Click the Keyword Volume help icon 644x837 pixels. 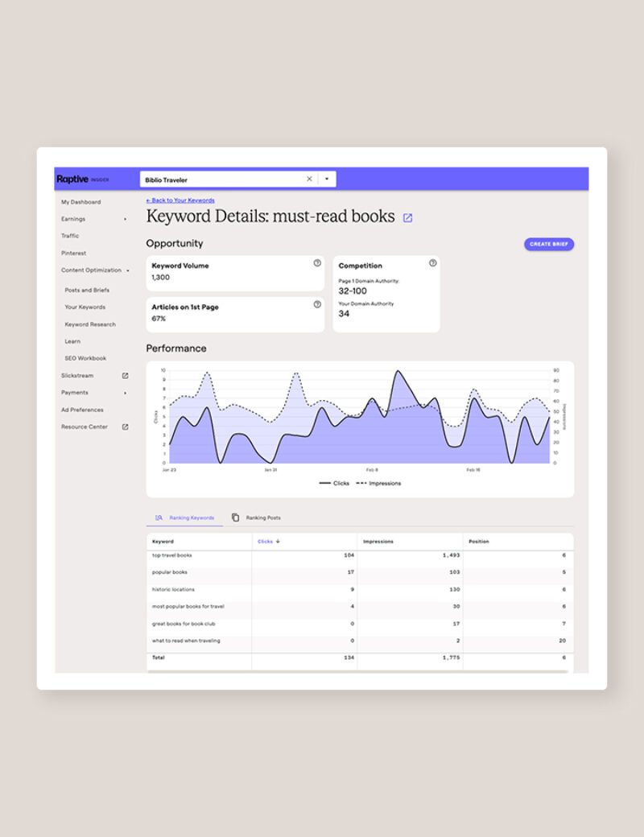[317, 263]
